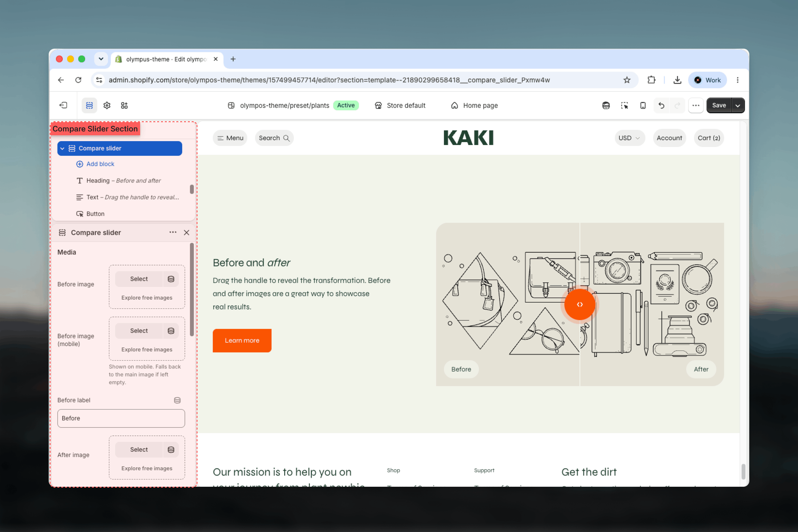Screen dimensions: 798x532
Task: Click the orange compare slider handle
Action: 580,305
